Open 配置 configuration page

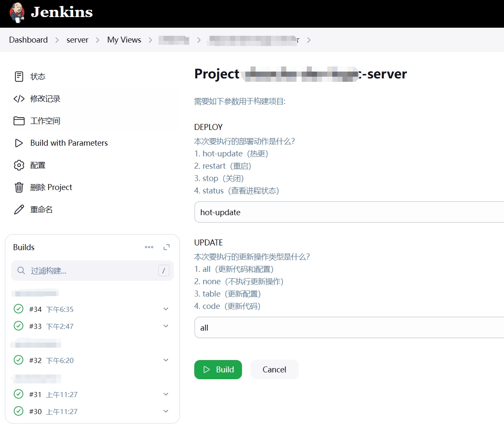[38, 165]
